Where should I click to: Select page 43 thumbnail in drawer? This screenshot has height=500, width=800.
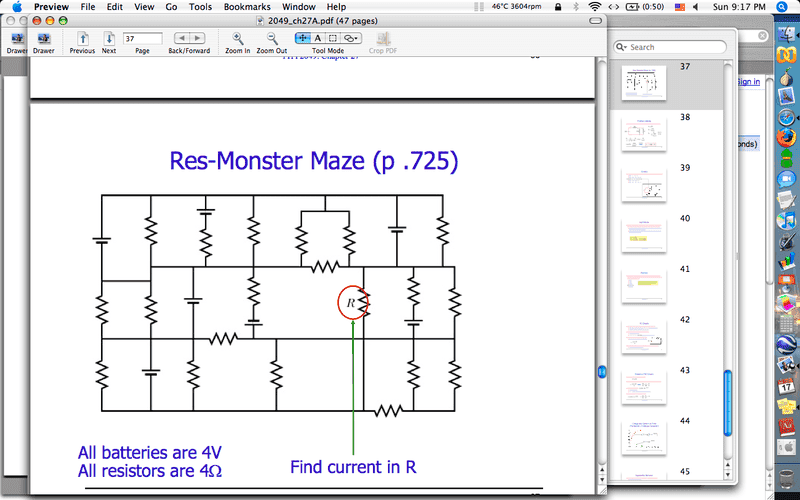[x=644, y=387]
